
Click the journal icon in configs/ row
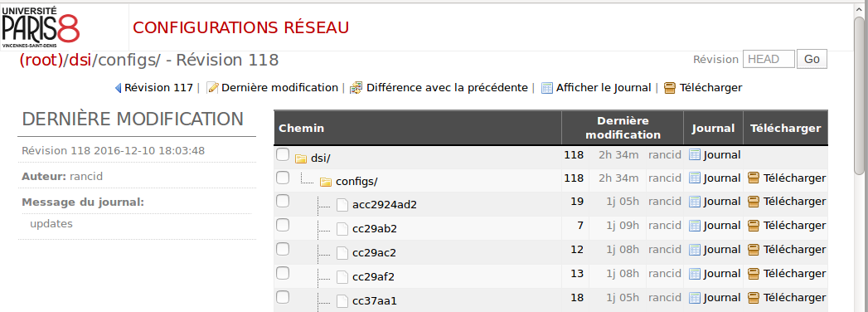695,178
